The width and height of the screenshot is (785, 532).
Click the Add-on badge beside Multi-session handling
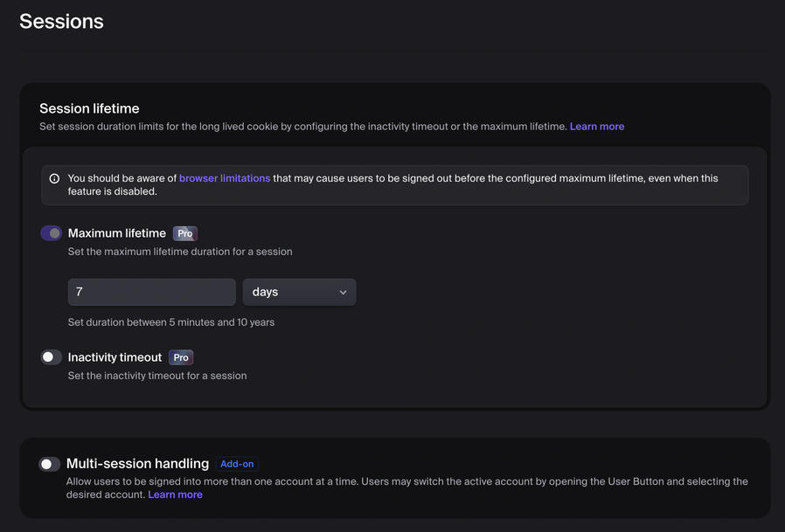(237, 464)
